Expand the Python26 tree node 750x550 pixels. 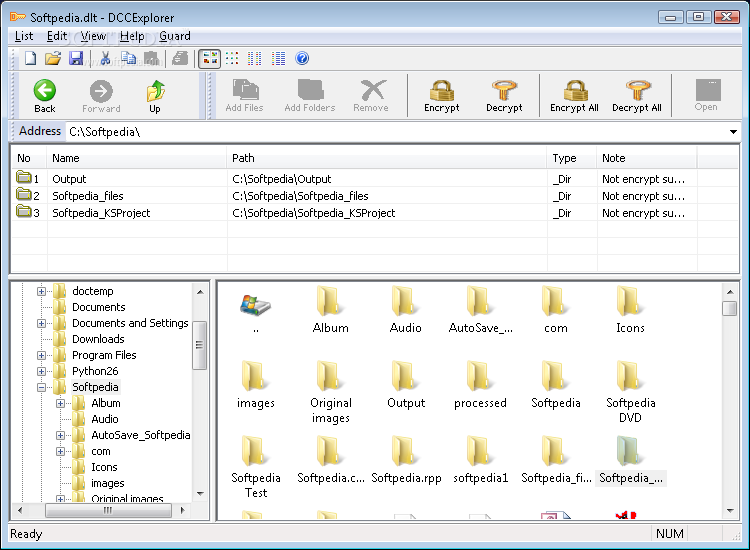(x=42, y=371)
